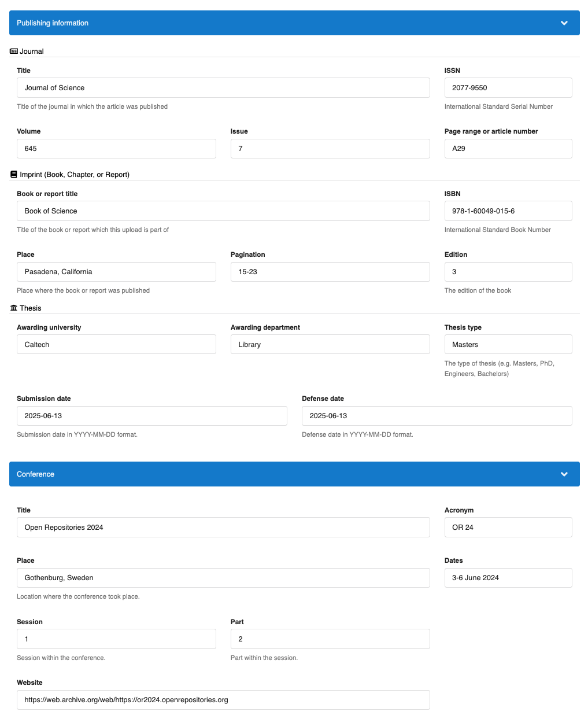
Task: Select the Thesis type field
Action: click(x=508, y=345)
